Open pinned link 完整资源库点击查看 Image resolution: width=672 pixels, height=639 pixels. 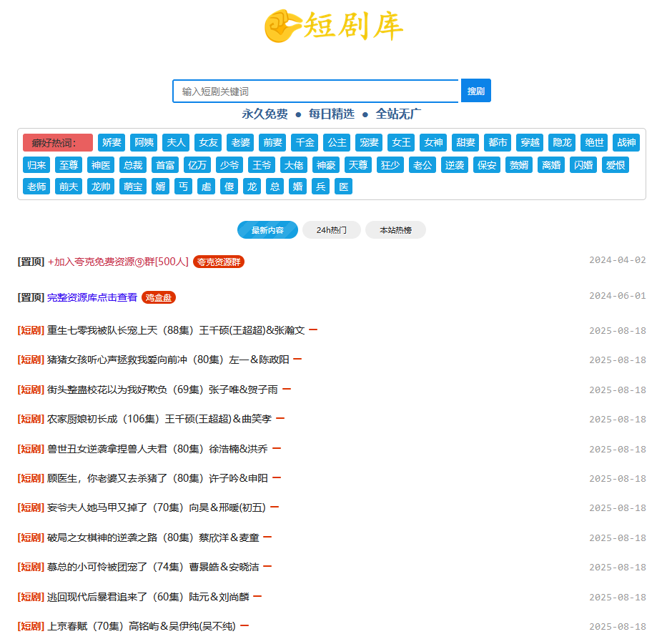tap(92, 298)
